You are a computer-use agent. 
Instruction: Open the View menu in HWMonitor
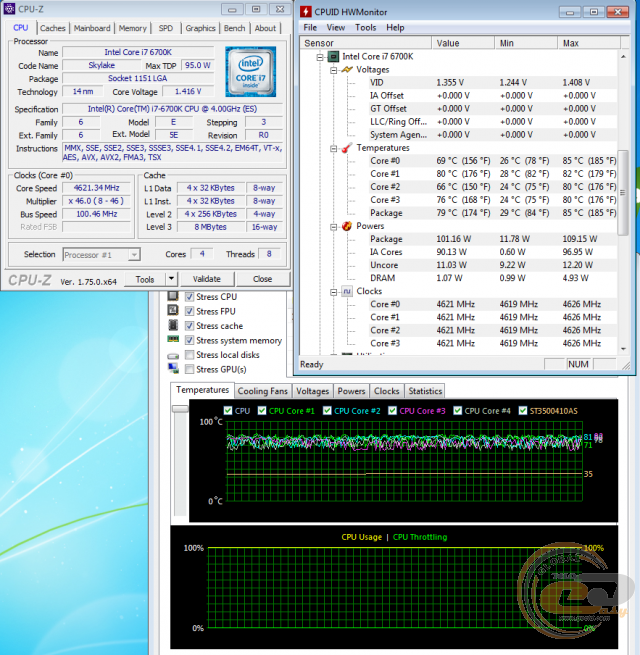pos(335,28)
